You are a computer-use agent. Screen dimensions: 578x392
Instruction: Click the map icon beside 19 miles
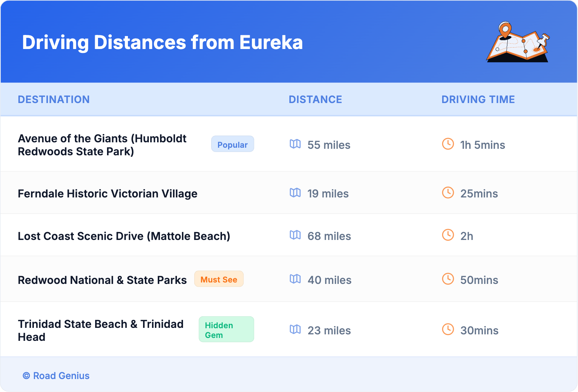(295, 193)
